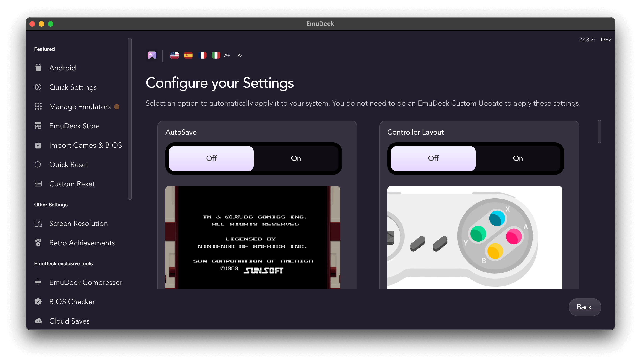Switch language with the Italian flag
Image resolution: width=641 pixels, height=364 pixels.
(216, 55)
